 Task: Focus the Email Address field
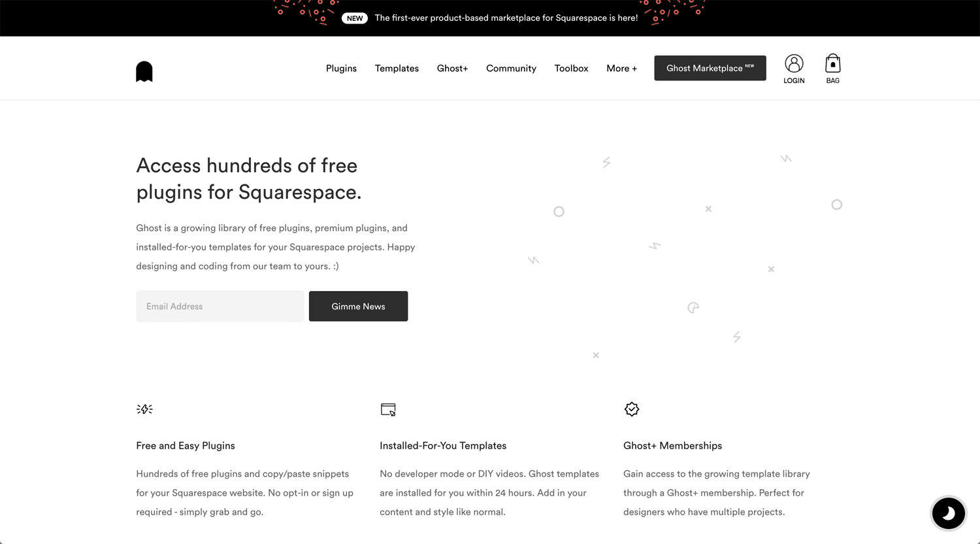[x=220, y=306]
